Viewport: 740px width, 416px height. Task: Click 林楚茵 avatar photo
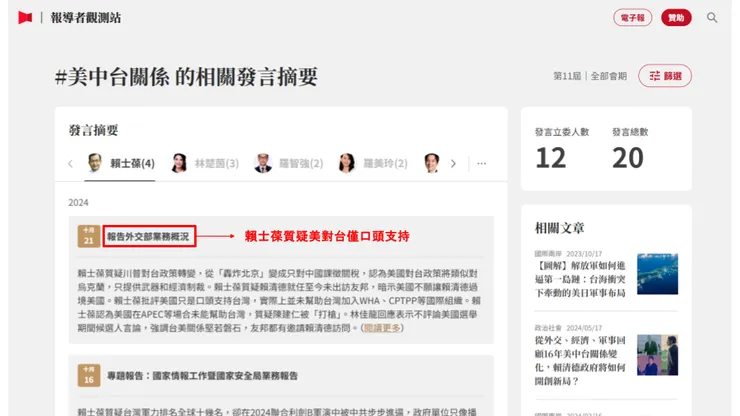point(179,163)
